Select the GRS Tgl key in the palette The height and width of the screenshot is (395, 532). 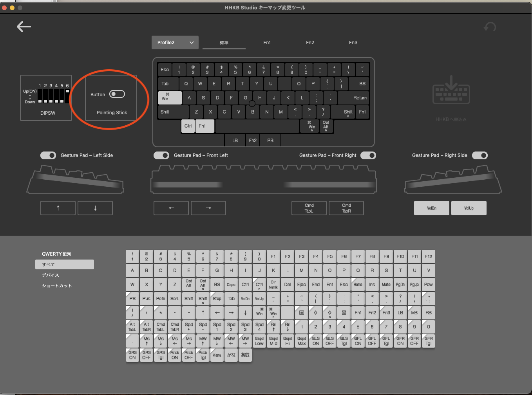tap(161, 355)
